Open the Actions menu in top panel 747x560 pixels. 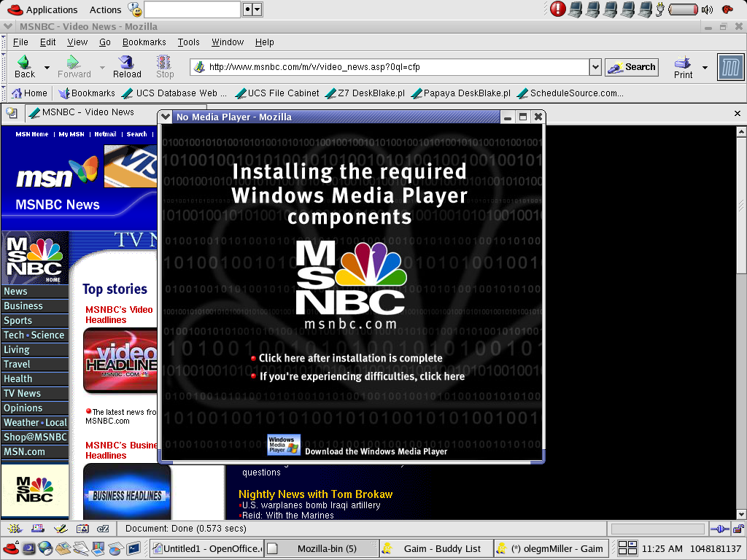click(105, 9)
